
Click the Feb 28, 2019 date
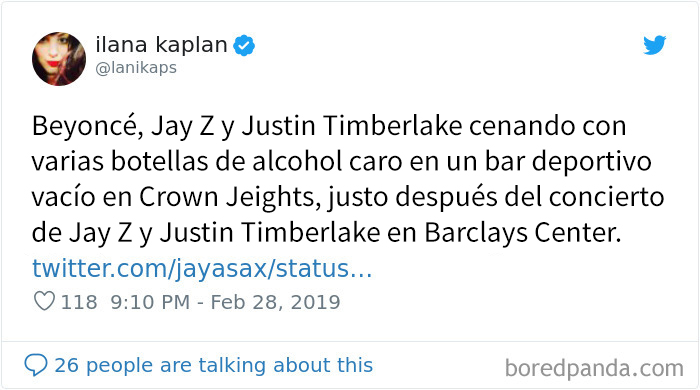tap(275, 302)
